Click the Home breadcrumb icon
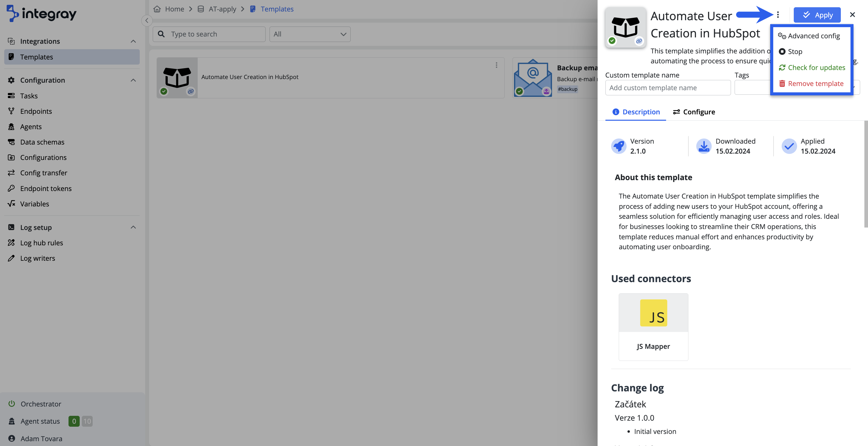Viewport: 868px width, 446px height. click(x=157, y=9)
